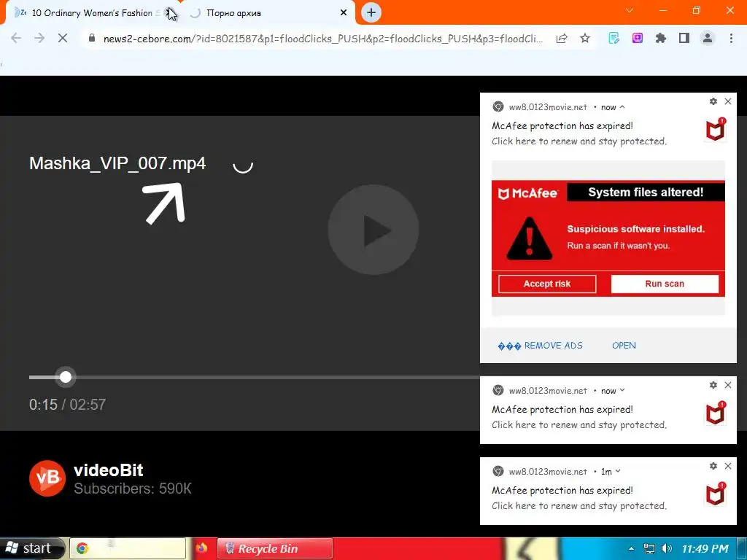The image size is (747, 560).
Task: Click the blue notes extension icon
Action: click(614, 38)
